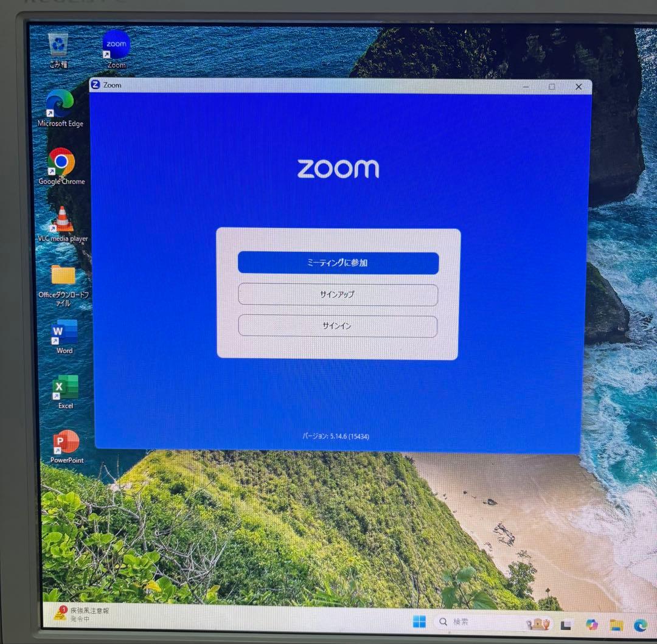Viewport: 657px width, 644px height.
Task: Click the VLC media player desktop icon
Action: point(62,220)
